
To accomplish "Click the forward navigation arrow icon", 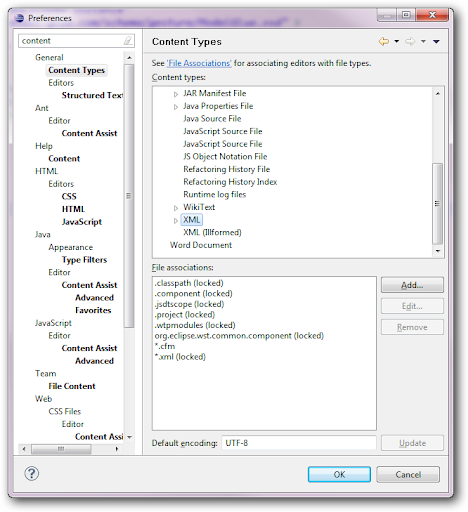I will point(410,42).
